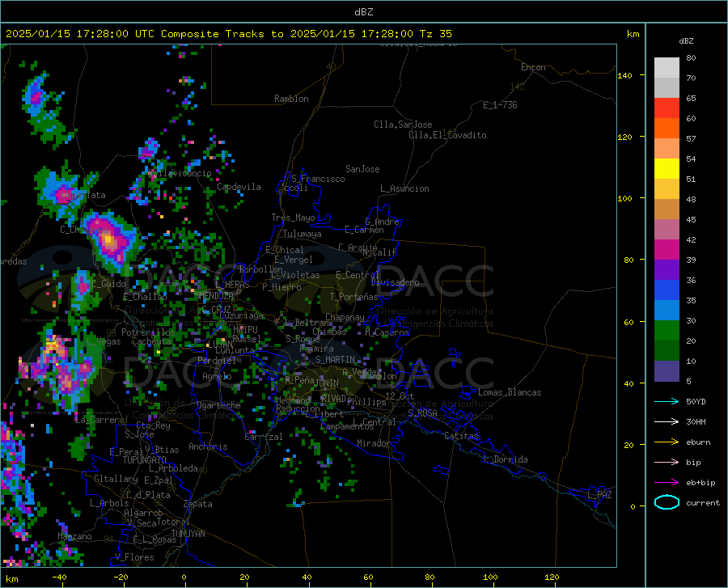728x588 pixels.
Task: Click the Capdevila label
Action: click(239, 187)
